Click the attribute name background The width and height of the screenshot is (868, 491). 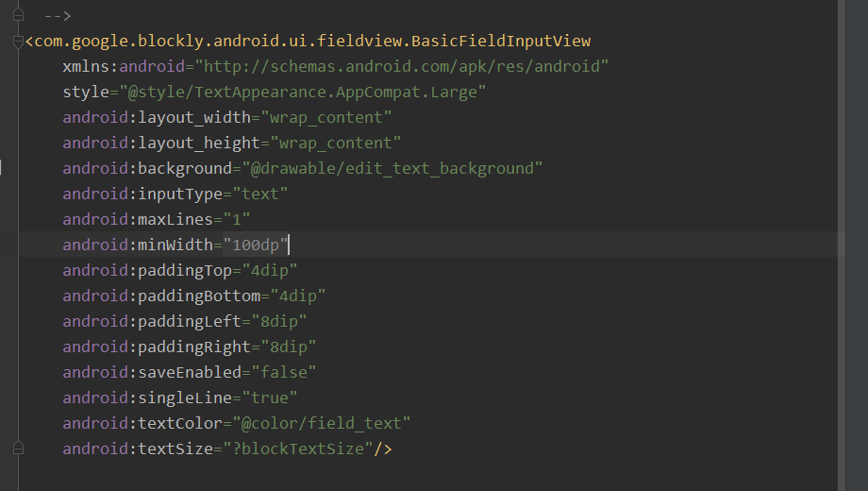pyautogui.click(x=185, y=168)
